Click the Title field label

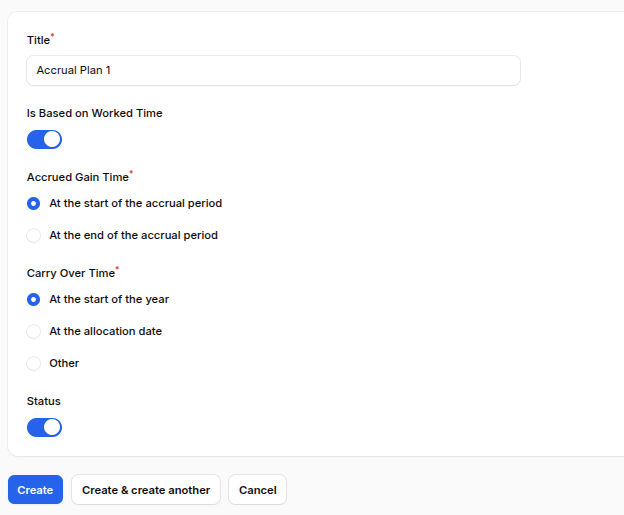(x=38, y=41)
